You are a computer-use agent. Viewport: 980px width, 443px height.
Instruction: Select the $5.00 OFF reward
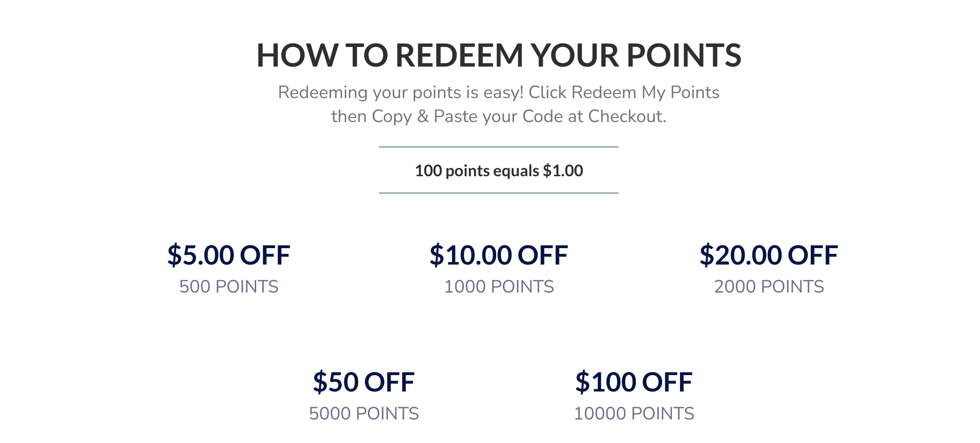229,255
